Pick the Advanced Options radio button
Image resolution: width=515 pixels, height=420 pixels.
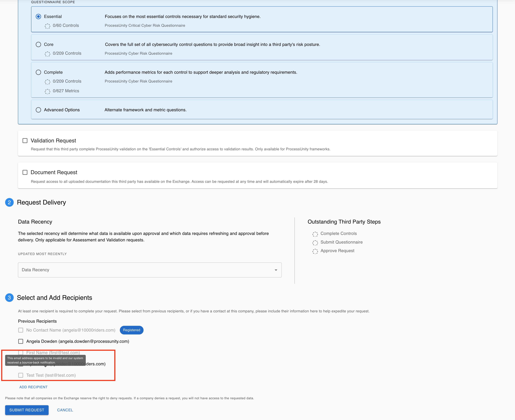point(38,110)
